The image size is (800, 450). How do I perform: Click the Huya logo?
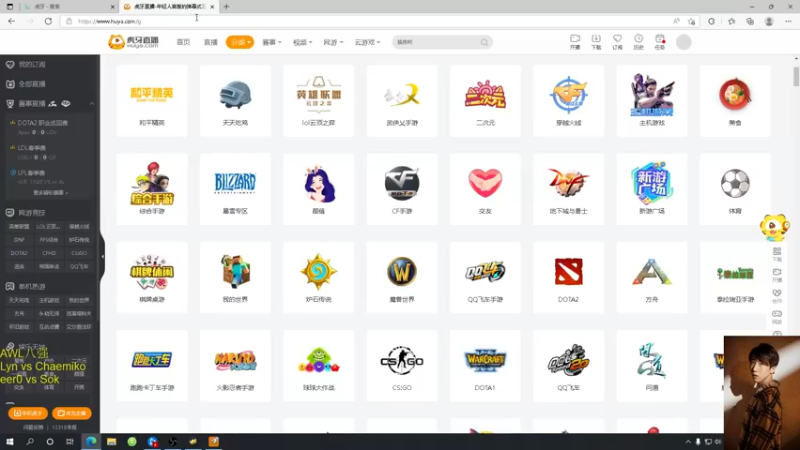pyautogui.click(x=134, y=42)
